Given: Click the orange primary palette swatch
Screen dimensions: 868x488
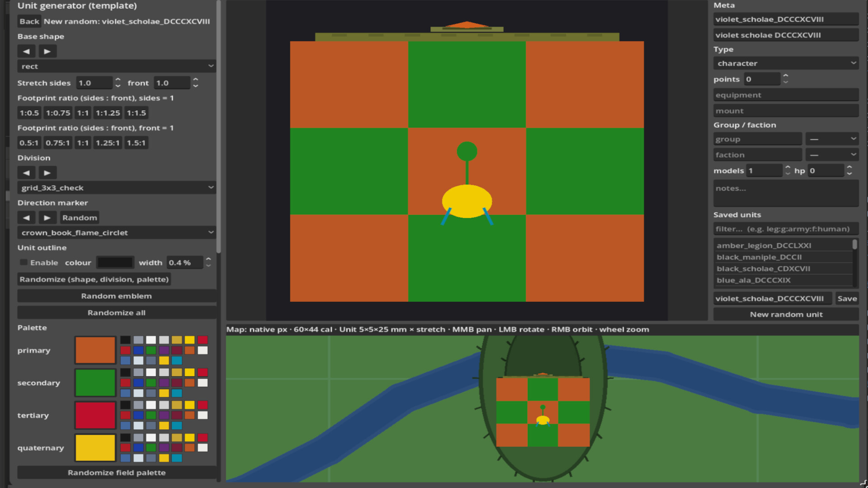Looking at the screenshot, I should tap(95, 350).
